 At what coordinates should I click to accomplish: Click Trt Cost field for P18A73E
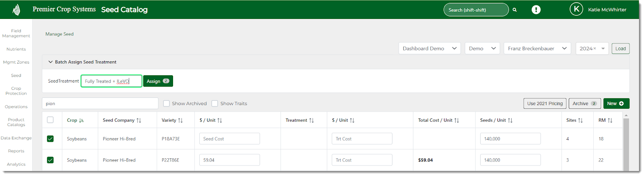362,139
